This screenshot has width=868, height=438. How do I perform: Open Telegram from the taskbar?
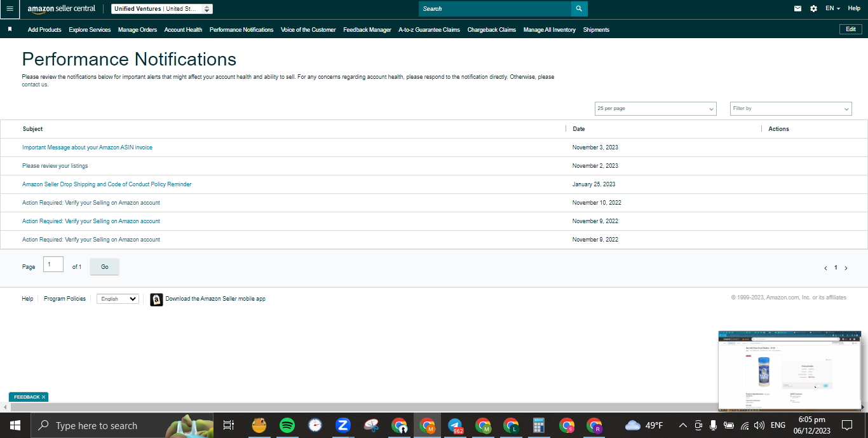[x=455, y=425]
